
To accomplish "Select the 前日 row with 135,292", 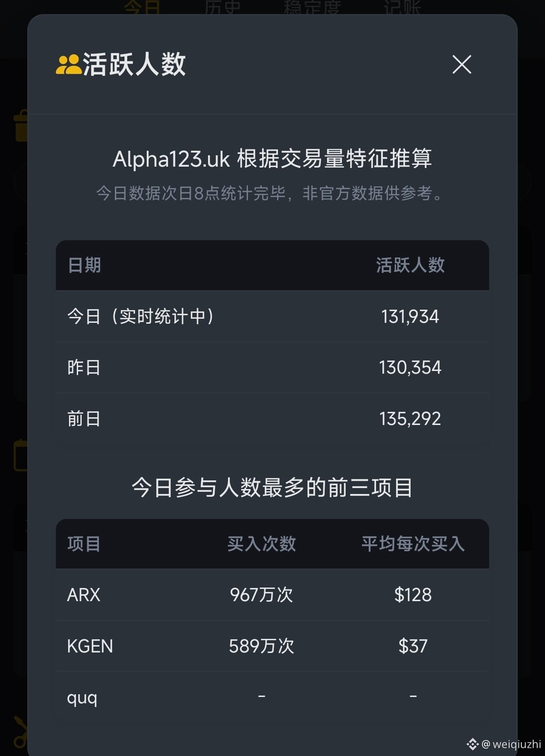I will click(x=272, y=419).
